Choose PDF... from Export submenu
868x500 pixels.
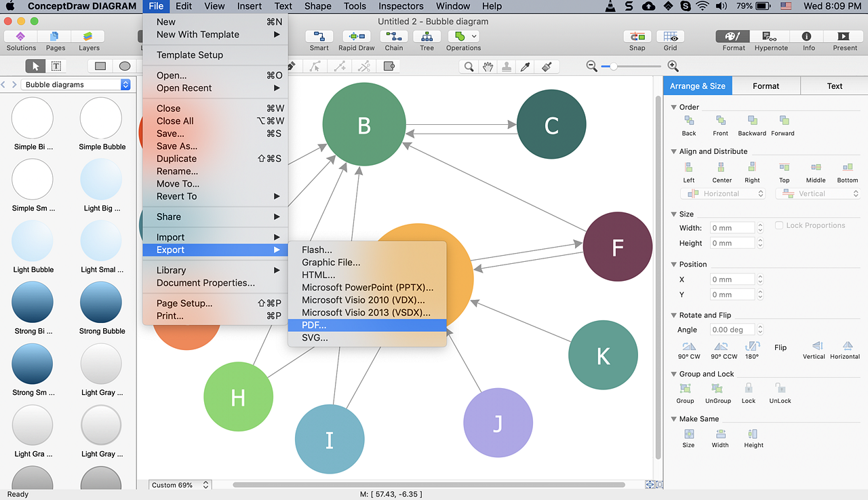tap(314, 325)
